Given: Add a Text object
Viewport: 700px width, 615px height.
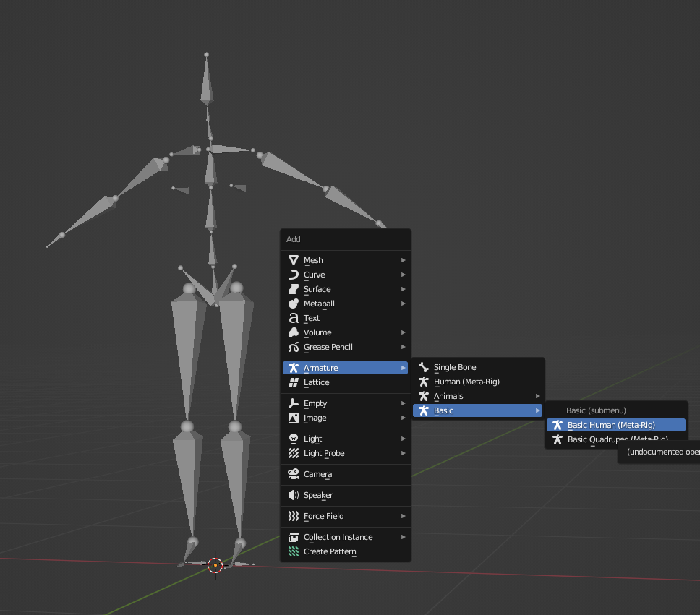Looking at the screenshot, I should coord(312,318).
